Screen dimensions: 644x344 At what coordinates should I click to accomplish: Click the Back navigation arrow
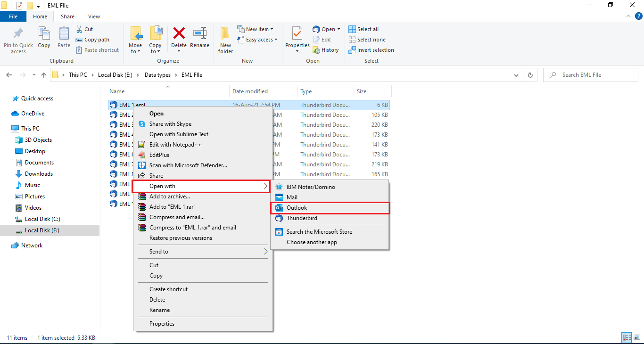point(9,75)
